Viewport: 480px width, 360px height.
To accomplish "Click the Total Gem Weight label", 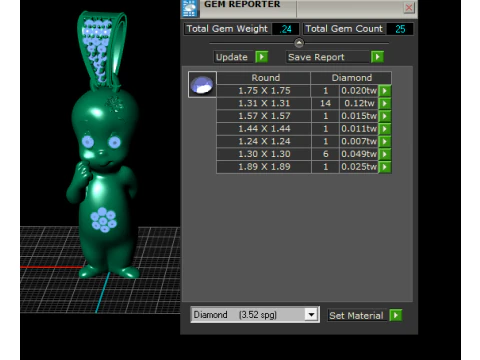I will point(227,29).
